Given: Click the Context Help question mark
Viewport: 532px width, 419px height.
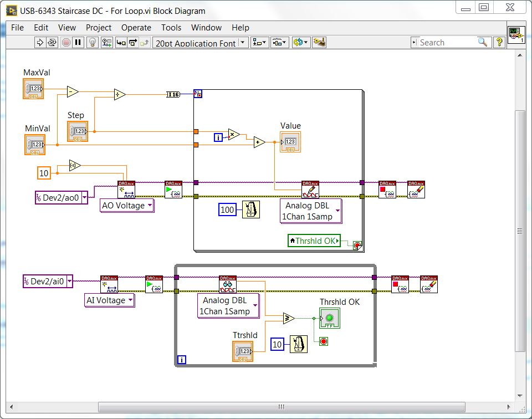Looking at the screenshot, I should click(499, 42).
